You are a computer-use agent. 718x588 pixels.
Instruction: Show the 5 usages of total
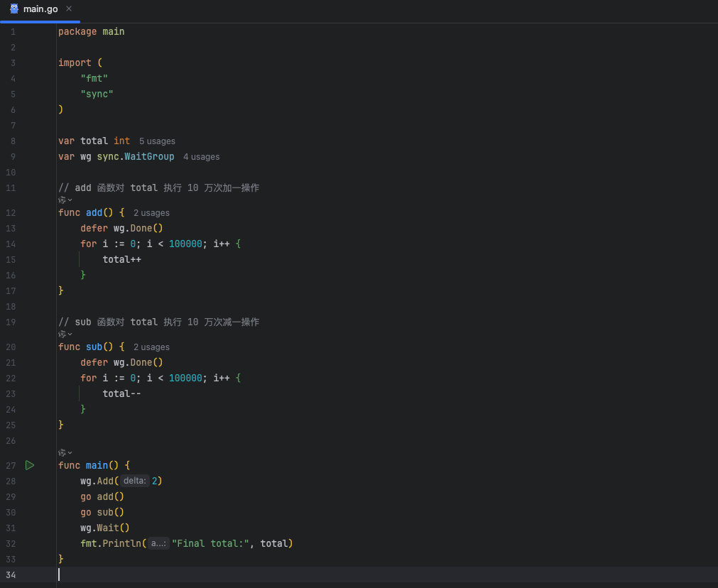[157, 141]
